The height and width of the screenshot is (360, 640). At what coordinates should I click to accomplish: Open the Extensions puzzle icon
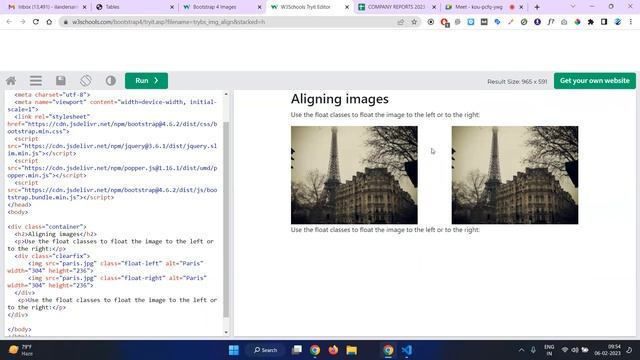tap(590, 22)
